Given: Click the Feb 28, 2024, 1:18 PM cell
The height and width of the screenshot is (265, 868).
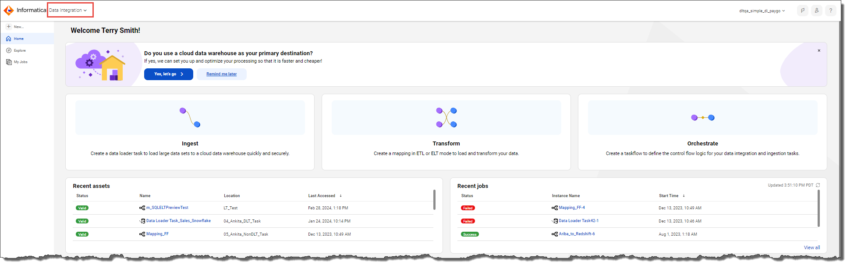Looking at the screenshot, I should pos(328,208).
